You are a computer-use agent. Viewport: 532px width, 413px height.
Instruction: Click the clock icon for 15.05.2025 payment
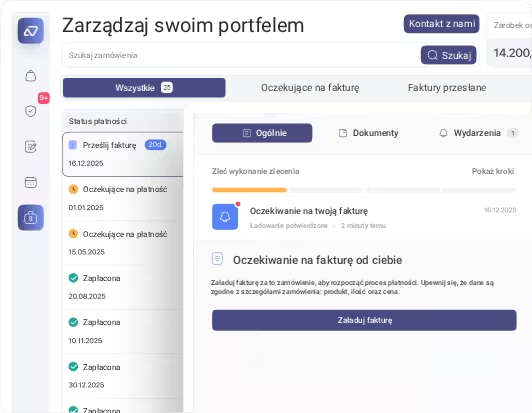pos(73,233)
